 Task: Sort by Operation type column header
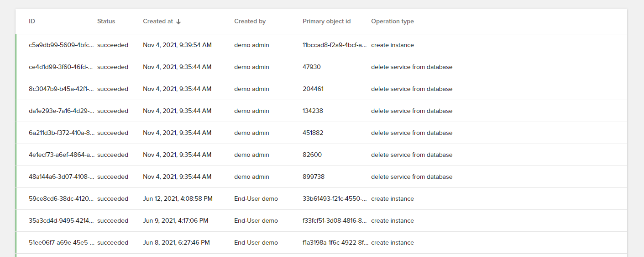[392, 21]
